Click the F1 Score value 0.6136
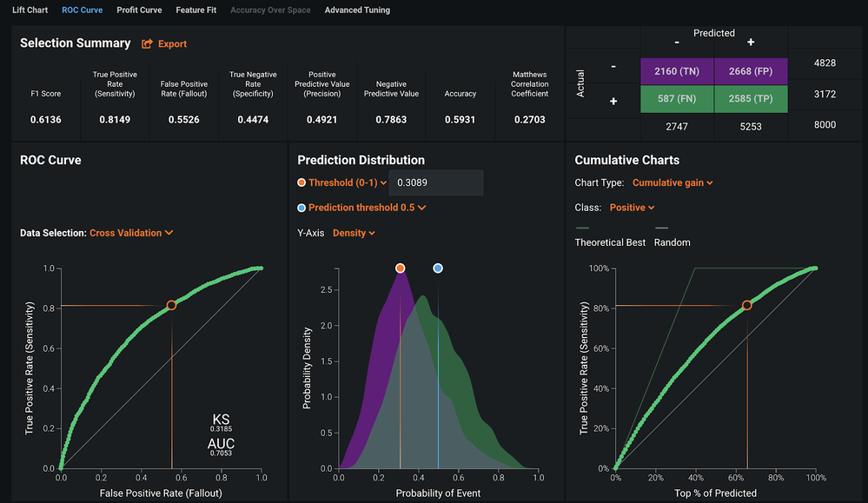This screenshot has height=503, width=868. coord(46,120)
